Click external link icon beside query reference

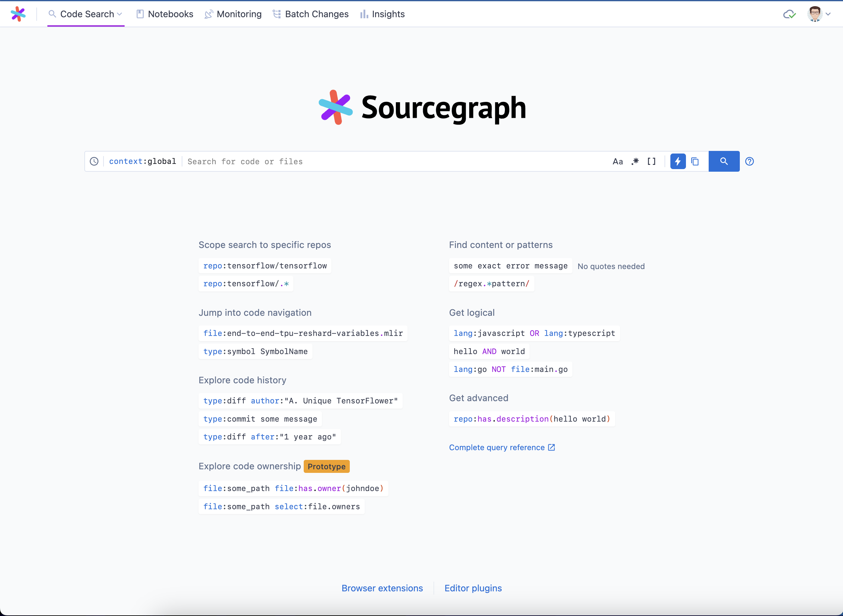click(551, 448)
